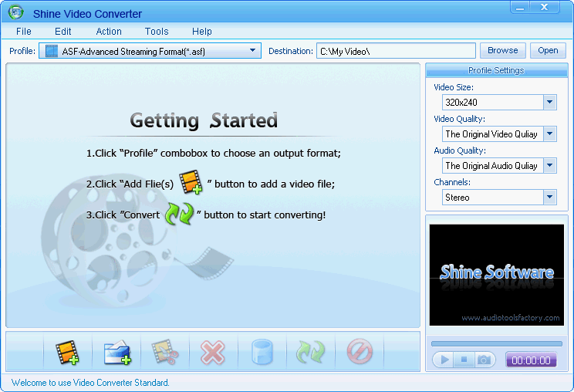574x392 pixels.
Task: Click the Convert icon in Getting Started
Action: (179, 214)
